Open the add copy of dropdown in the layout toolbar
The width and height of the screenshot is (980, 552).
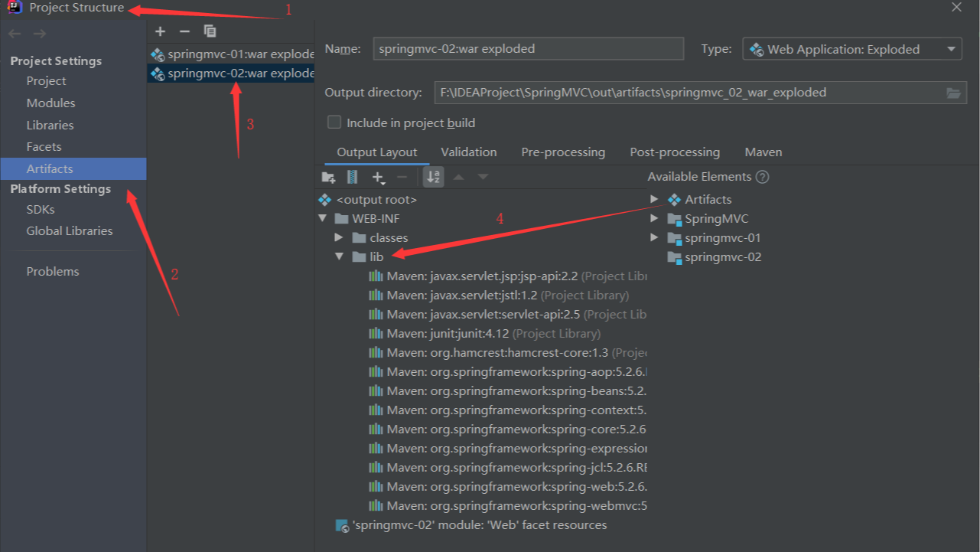tap(379, 178)
